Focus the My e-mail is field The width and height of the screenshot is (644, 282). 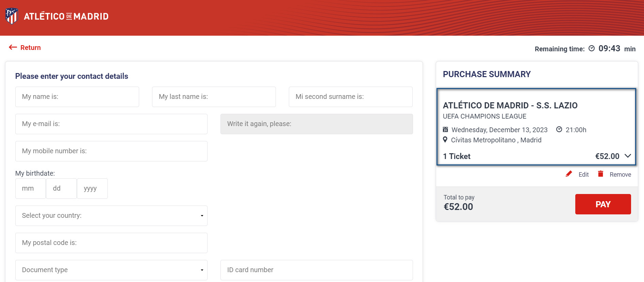click(111, 124)
